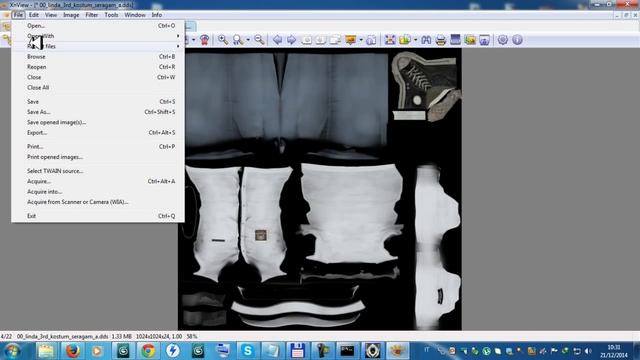Image resolution: width=640 pixels, height=360 pixels.
Task: Click the stacked pages icon before the slideshow icon
Action: [x=336, y=40]
